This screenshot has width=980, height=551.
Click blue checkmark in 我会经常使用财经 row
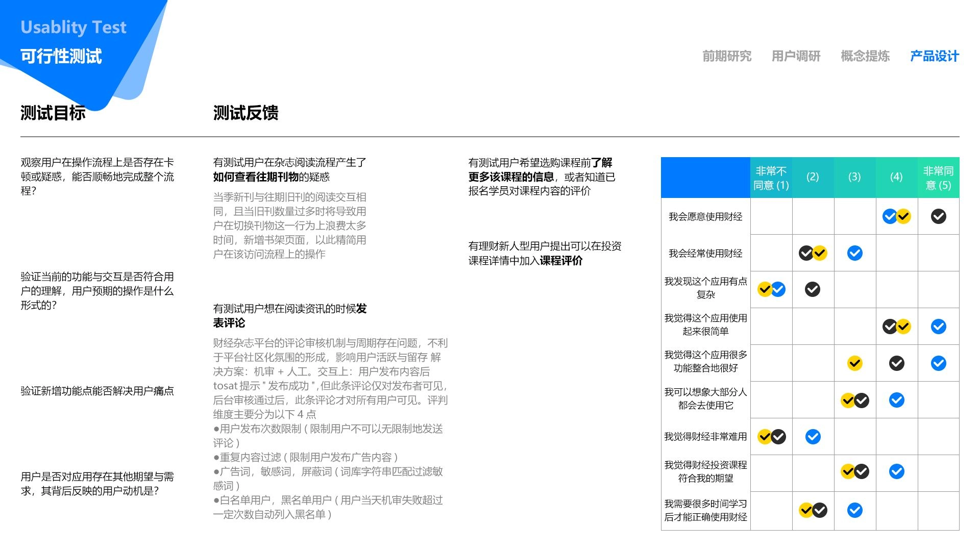[854, 253]
